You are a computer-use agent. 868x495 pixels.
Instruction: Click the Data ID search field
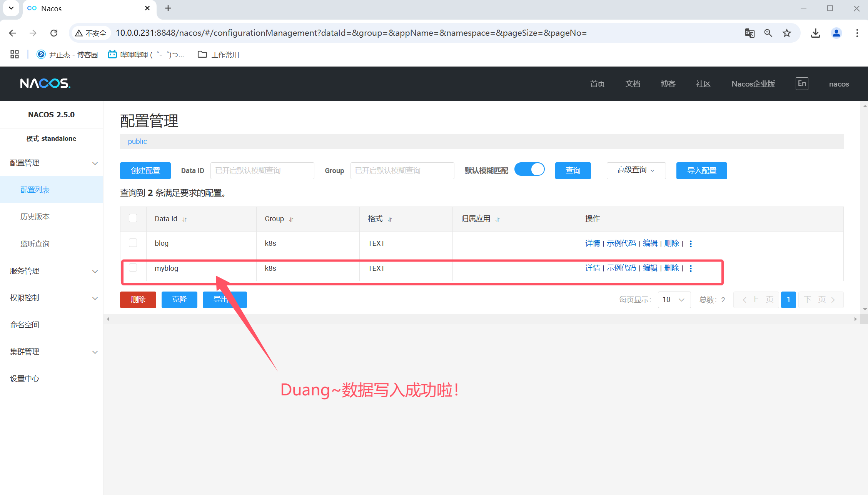(x=262, y=170)
